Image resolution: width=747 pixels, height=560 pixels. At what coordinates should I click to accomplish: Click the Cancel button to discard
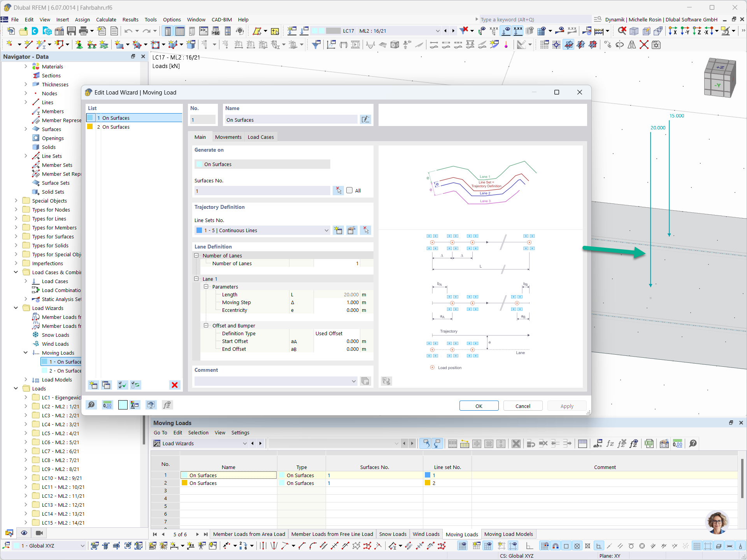coord(522,406)
